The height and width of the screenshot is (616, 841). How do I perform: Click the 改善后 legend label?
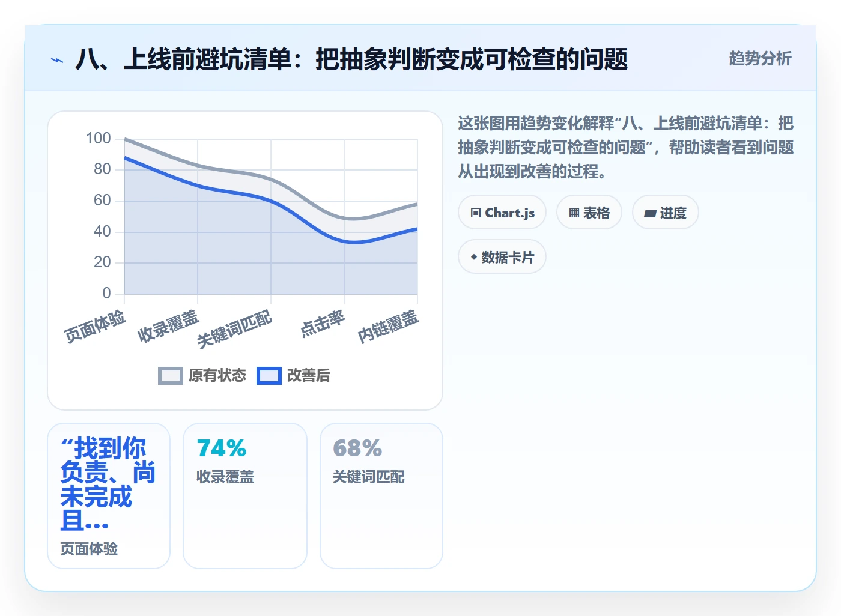[309, 376]
